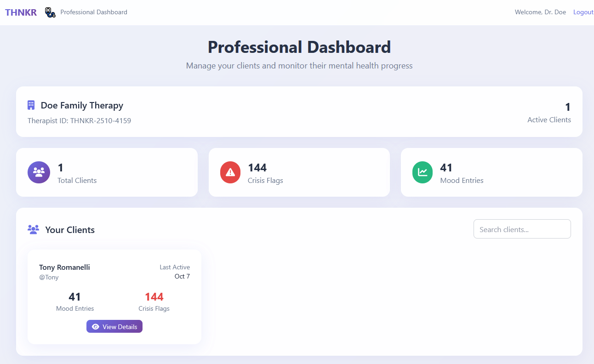Click the 41 value in Mood Entries stat card
The width and height of the screenshot is (594, 364).
pos(446,167)
